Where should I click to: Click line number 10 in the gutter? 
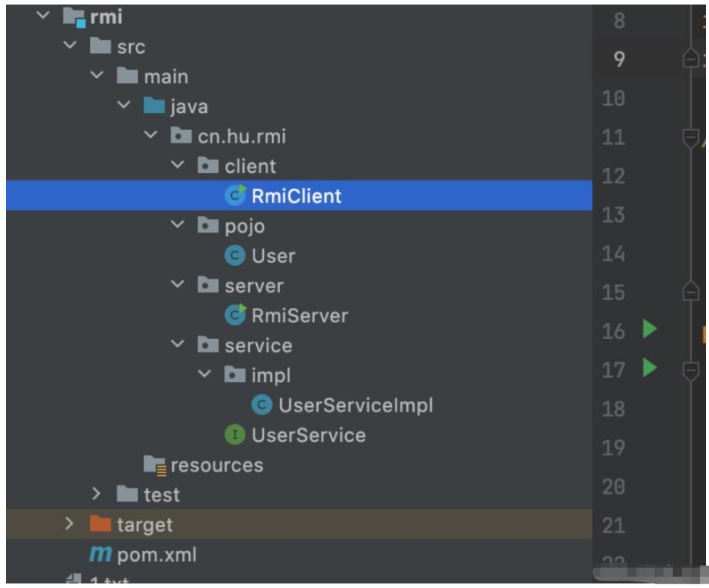point(614,98)
